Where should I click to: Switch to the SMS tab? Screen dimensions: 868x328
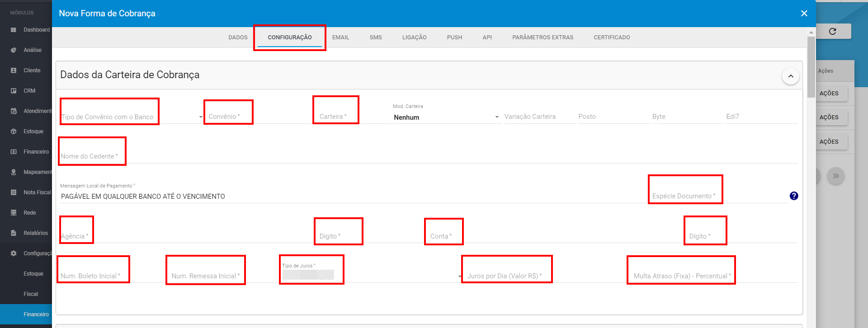click(376, 37)
